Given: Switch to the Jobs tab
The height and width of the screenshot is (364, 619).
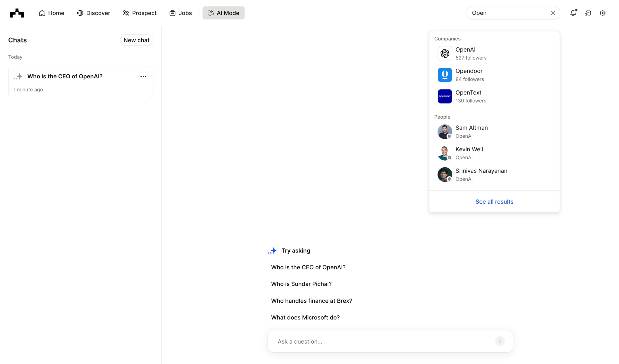Looking at the screenshot, I should pos(181,13).
